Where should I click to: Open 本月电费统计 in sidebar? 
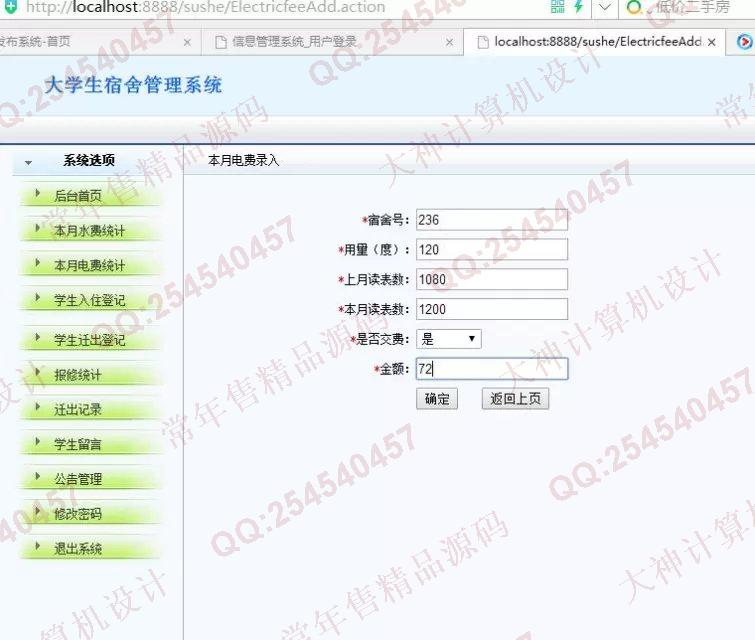(90, 265)
